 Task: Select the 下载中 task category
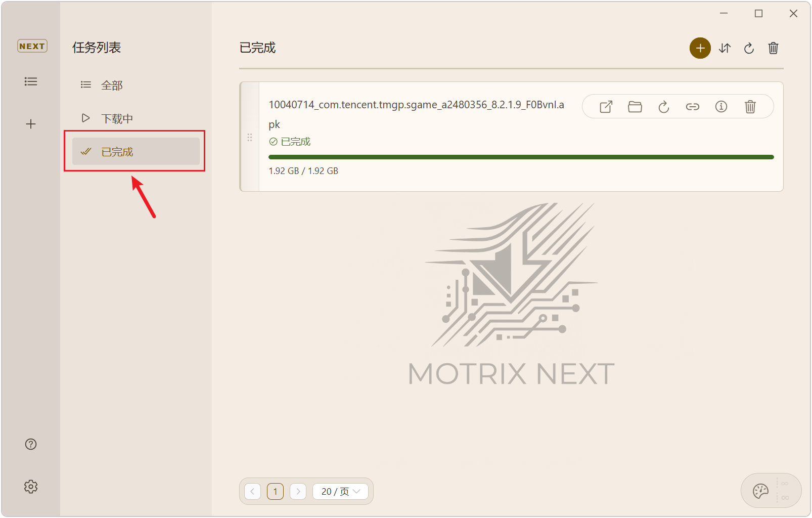[136, 118]
